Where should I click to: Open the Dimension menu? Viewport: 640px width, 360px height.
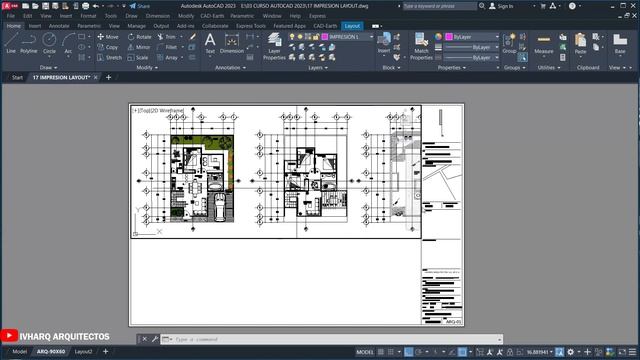click(158, 16)
